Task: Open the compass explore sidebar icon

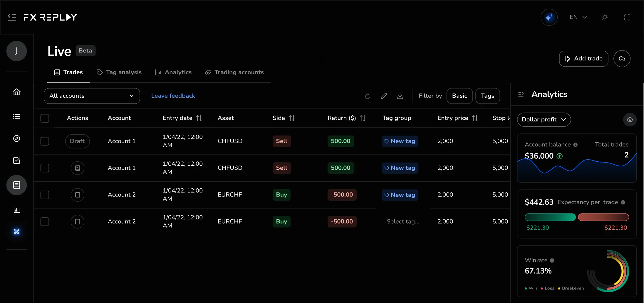Action: click(17, 138)
